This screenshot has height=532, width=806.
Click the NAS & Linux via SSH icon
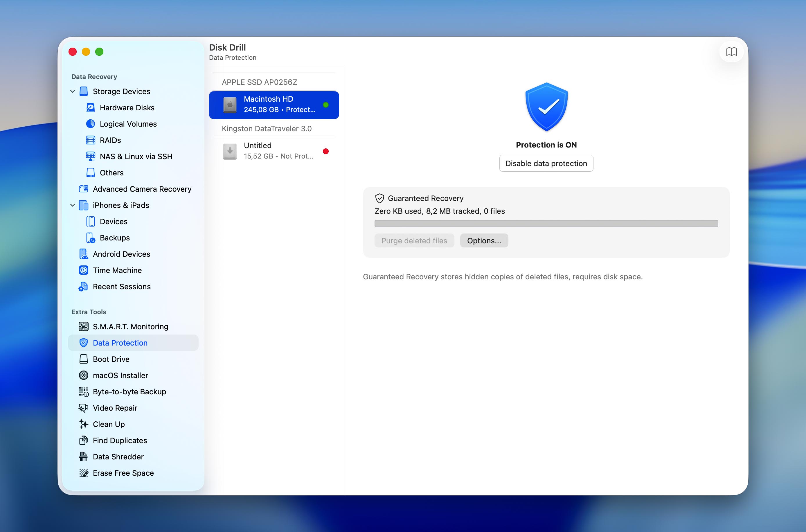pyautogui.click(x=90, y=157)
